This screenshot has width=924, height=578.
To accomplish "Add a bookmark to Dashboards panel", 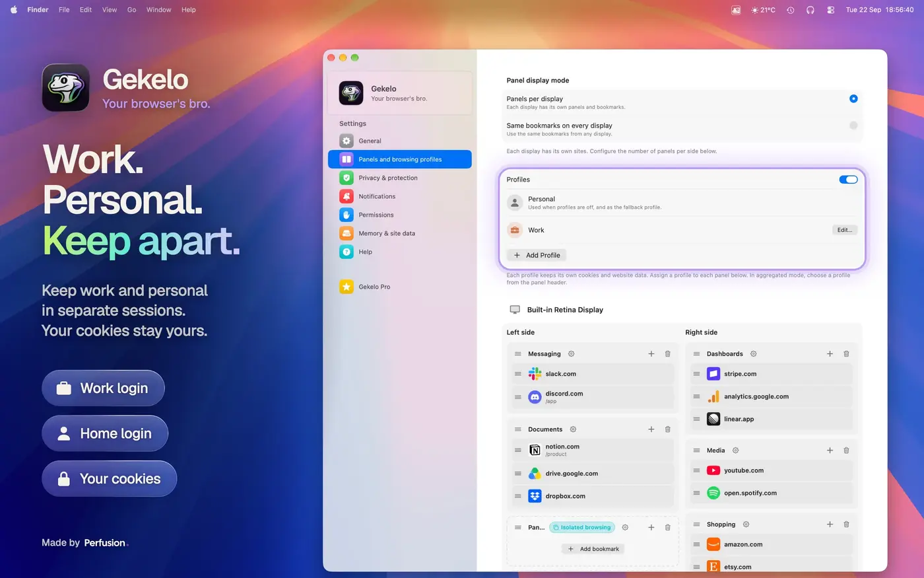I will [830, 354].
